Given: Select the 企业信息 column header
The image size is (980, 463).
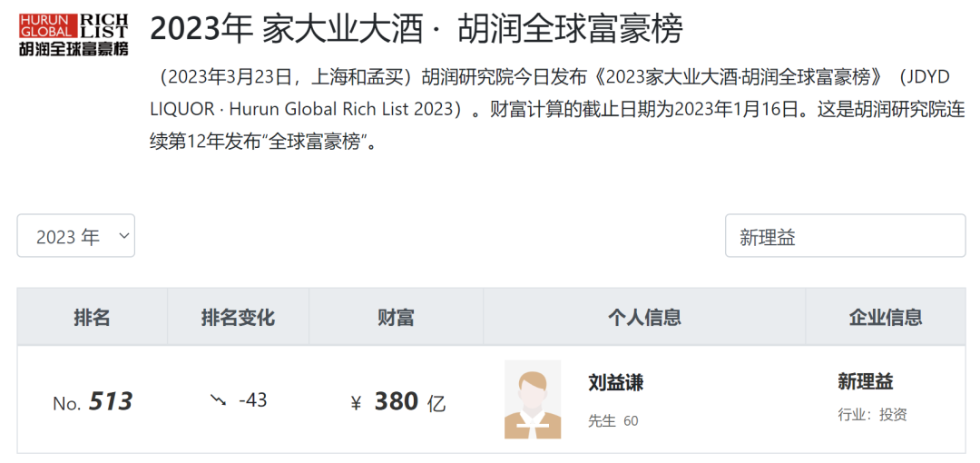Looking at the screenshot, I should pyautogui.click(x=886, y=317).
